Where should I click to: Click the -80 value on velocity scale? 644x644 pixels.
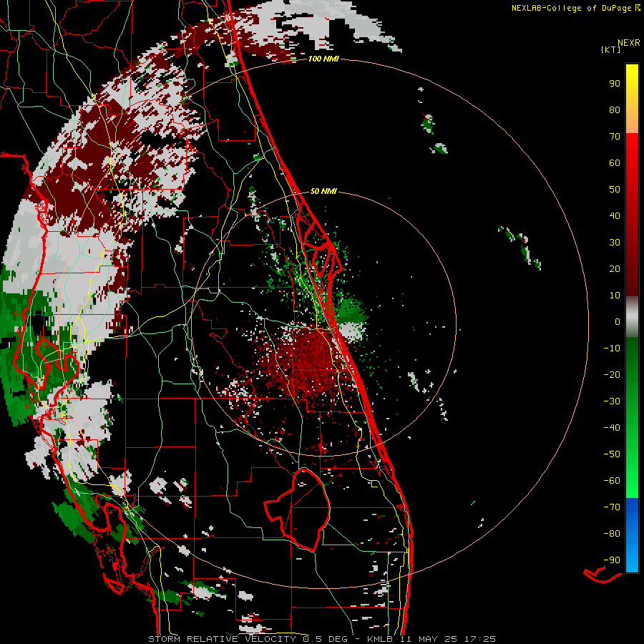[612, 534]
